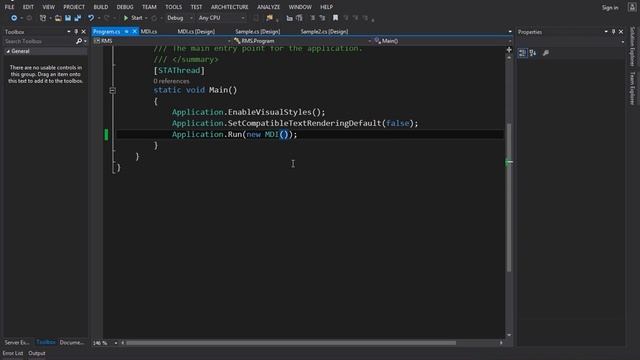This screenshot has height=360, width=640.
Task: Open the EDIT menu
Action: 28,7
